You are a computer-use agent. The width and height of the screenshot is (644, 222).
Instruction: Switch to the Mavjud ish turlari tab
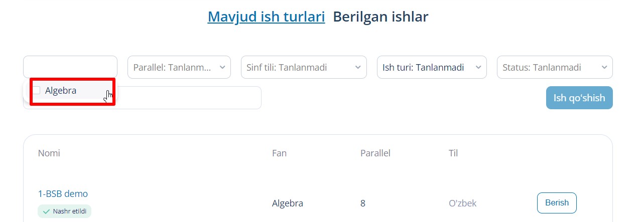tap(266, 17)
